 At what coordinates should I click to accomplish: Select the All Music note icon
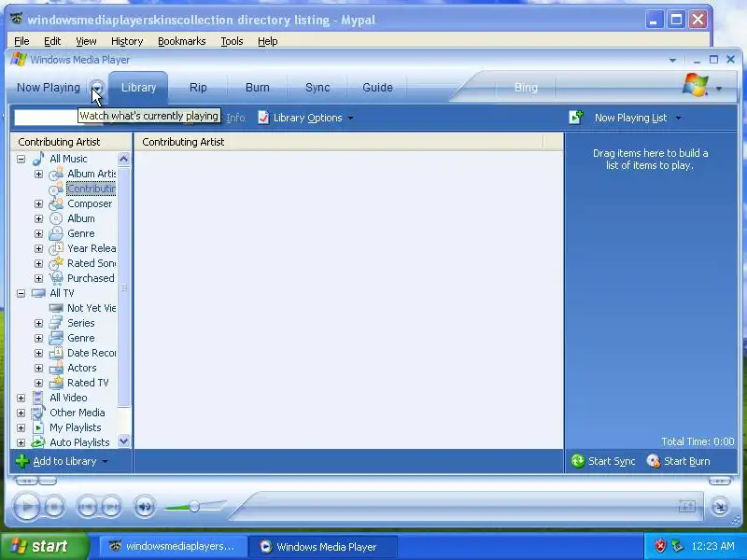click(x=38, y=159)
